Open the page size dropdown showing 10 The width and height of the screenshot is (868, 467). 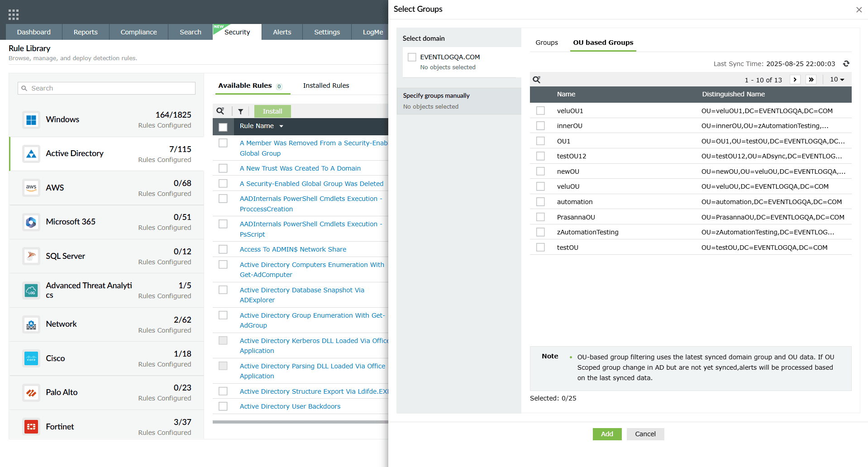click(837, 79)
